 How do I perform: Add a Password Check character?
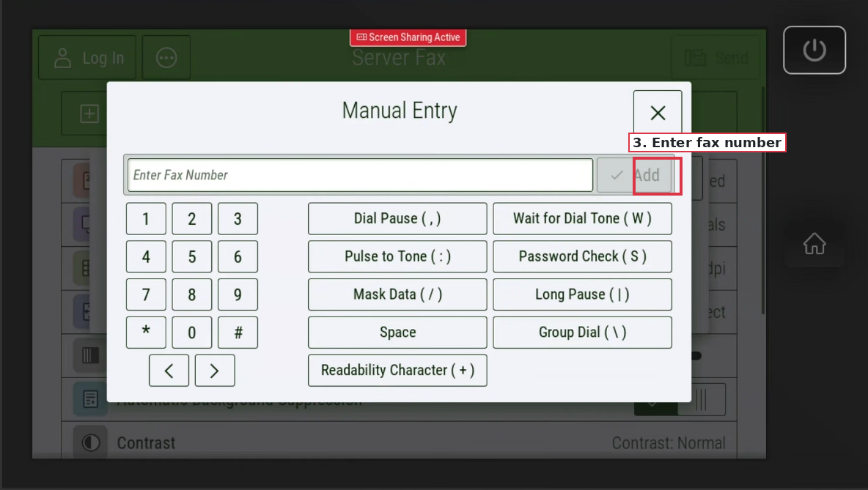click(582, 256)
